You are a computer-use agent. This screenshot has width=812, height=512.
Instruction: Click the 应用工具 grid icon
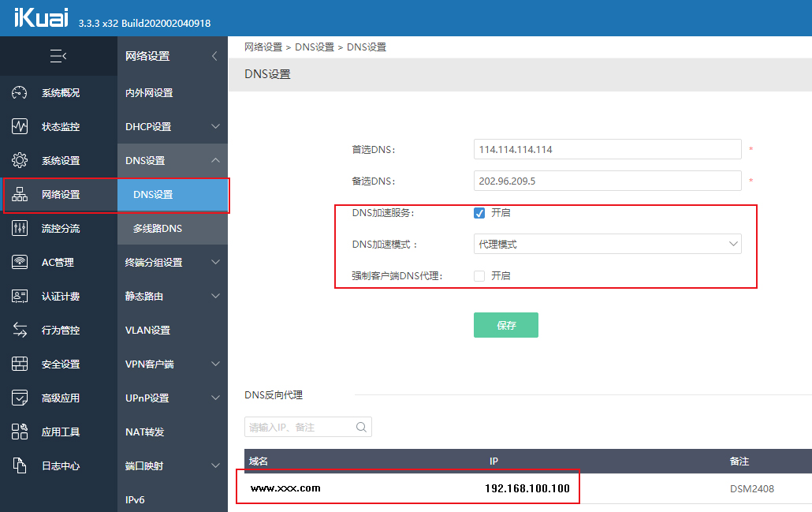click(x=20, y=432)
